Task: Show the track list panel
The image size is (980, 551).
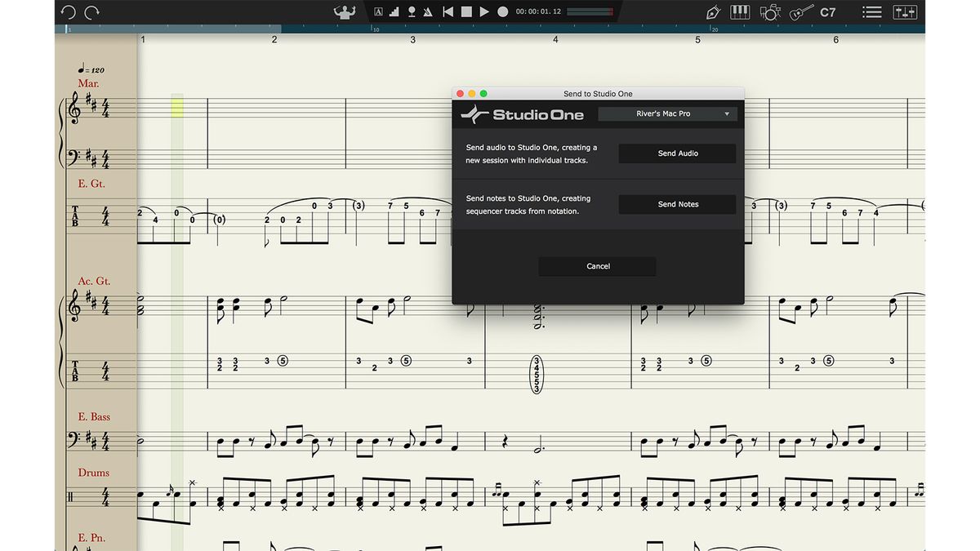Action: (871, 11)
